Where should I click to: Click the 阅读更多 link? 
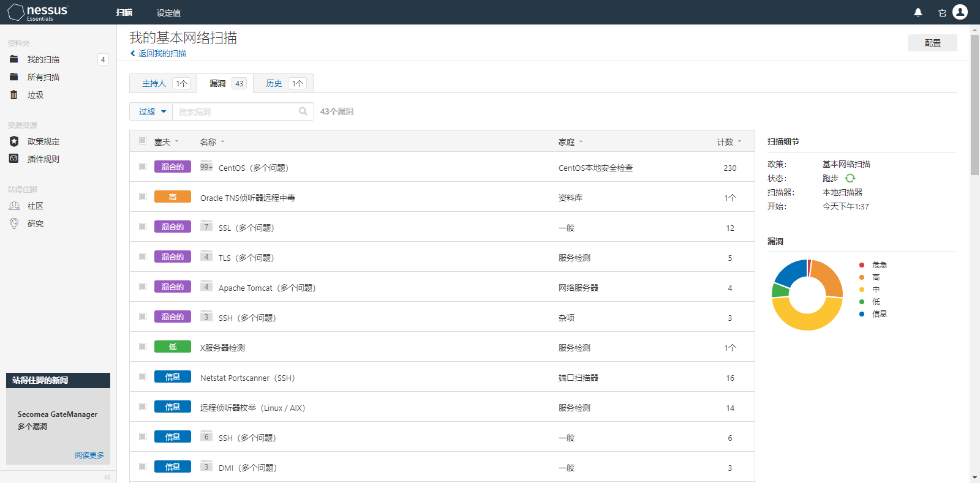89,455
